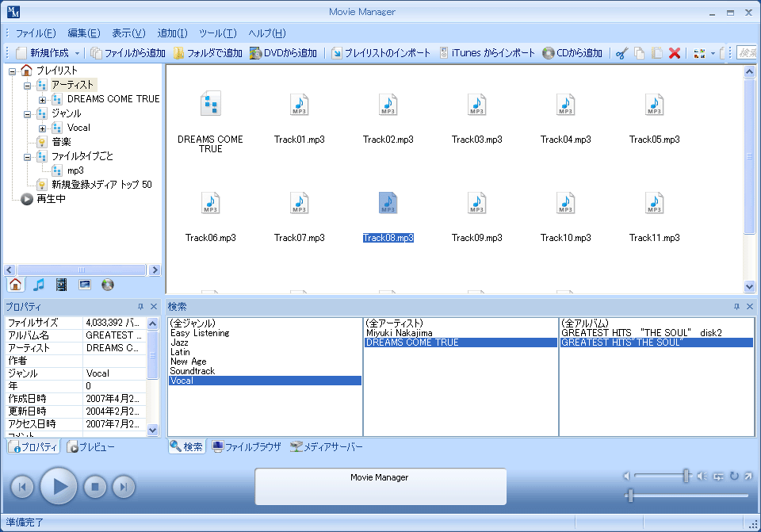
Task: Switch to the ファイルブラウザ tab
Action: (247, 446)
